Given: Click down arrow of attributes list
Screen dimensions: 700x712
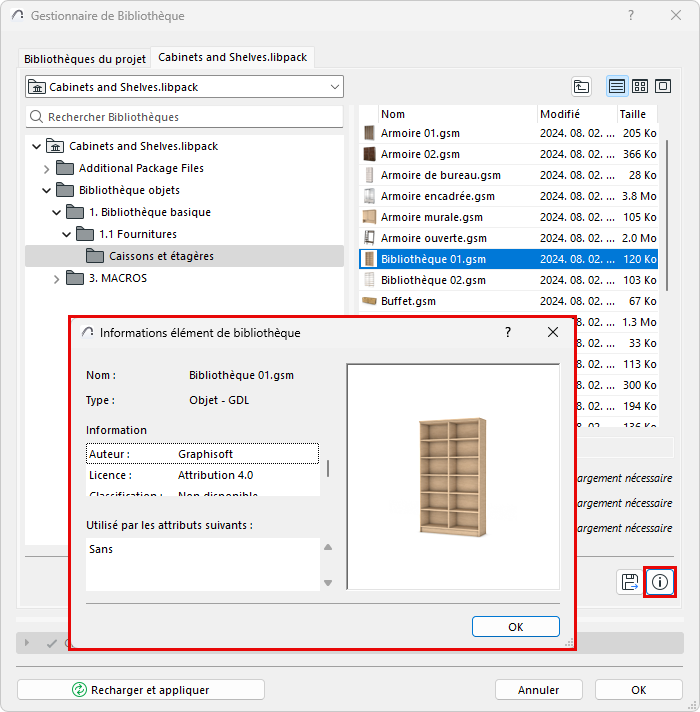Looking at the screenshot, I should coord(328,583).
